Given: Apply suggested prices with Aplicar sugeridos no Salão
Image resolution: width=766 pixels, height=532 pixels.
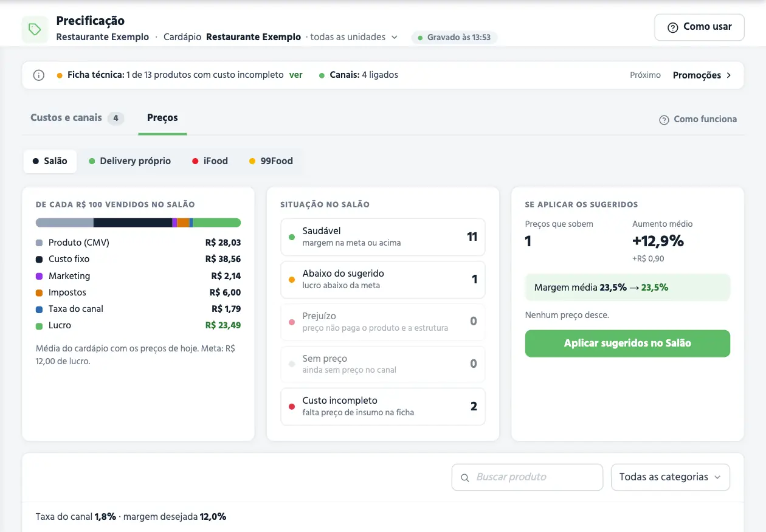Looking at the screenshot, I should click(627, 344).
